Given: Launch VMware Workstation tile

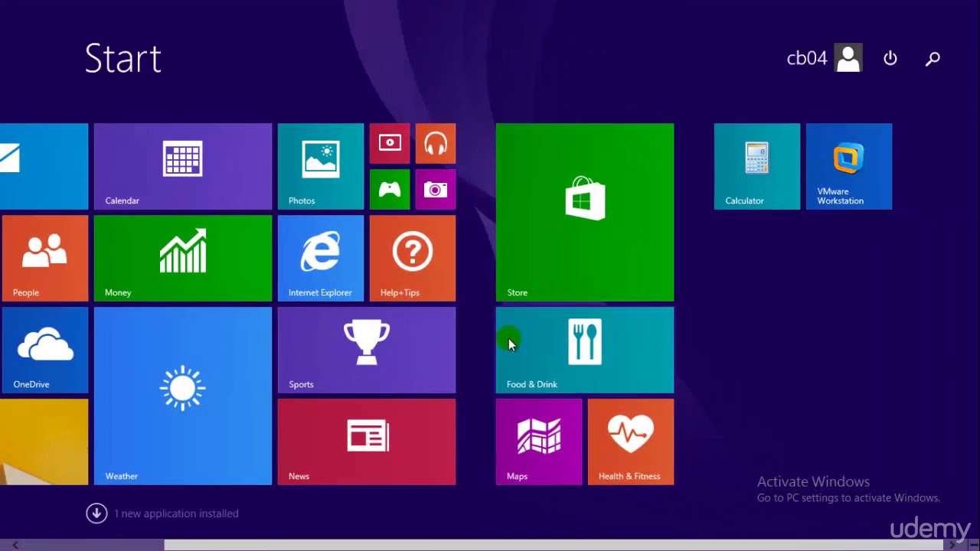Looking at the screenshot, I should coord(849,166).
